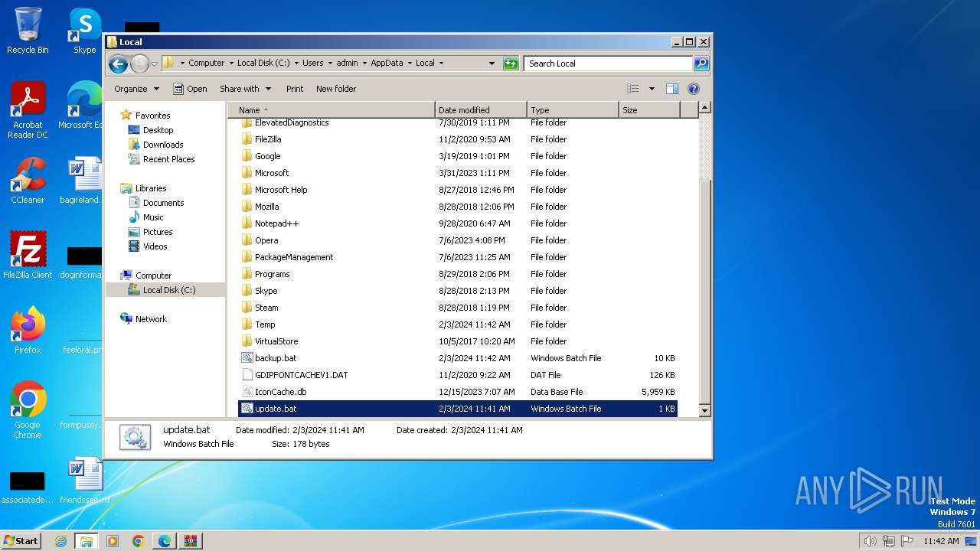This screenshot has width=980, height=551.
Task: Click New folder in the toolbar
Action: [x=336, y=89]
